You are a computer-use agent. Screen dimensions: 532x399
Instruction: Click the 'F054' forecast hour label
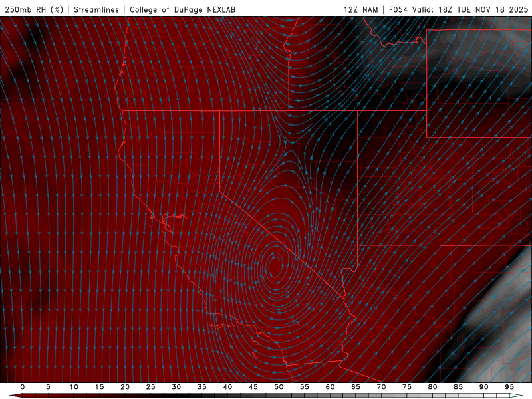click(398, 9)
